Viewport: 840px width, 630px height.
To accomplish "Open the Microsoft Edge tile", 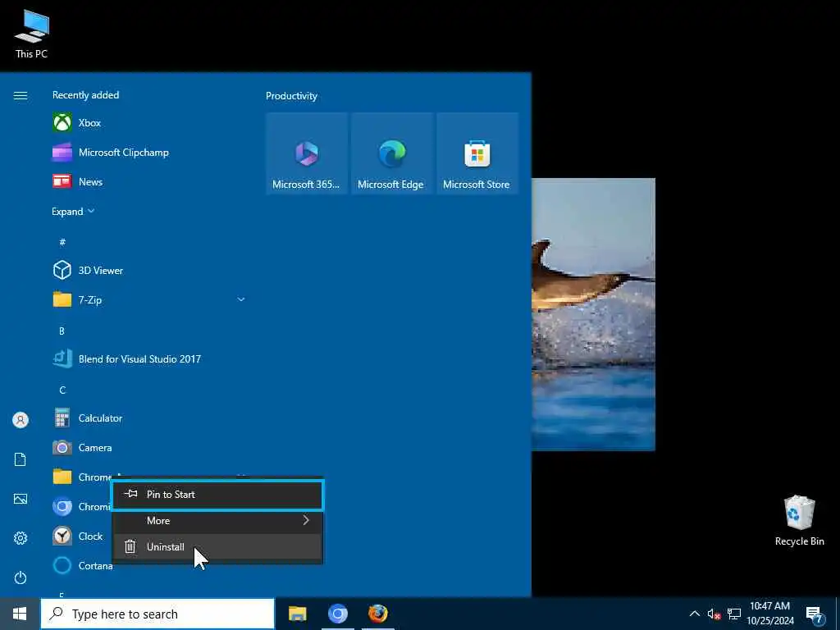I will (392, 153).
